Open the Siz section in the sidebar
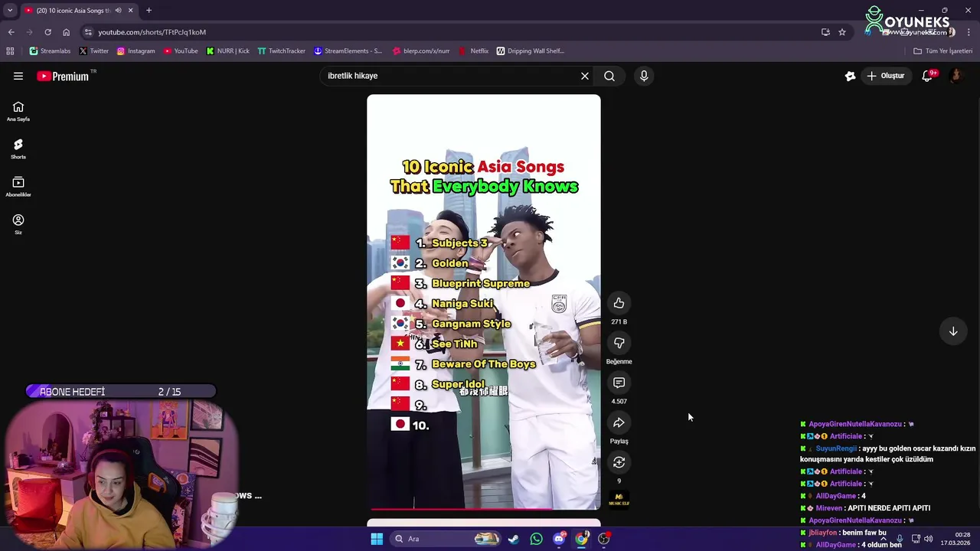The height and width of the screenshot is (551, 980). 18,224
